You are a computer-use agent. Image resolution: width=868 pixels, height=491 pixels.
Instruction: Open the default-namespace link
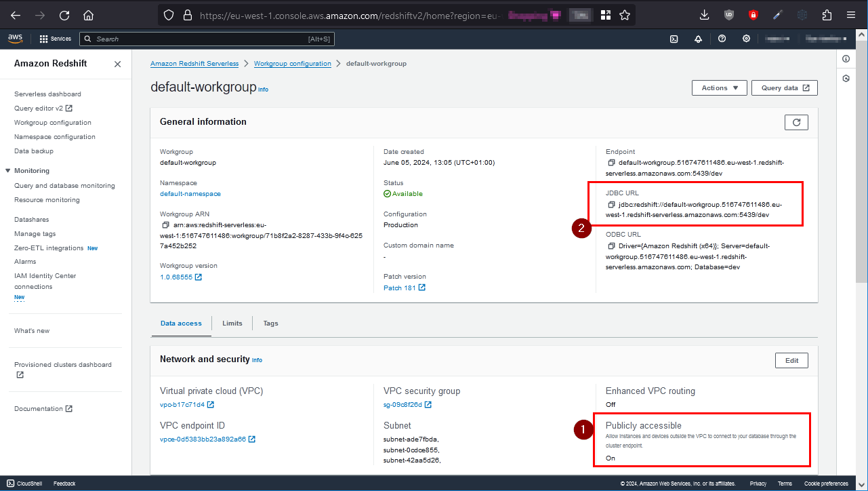pos(190,194)
